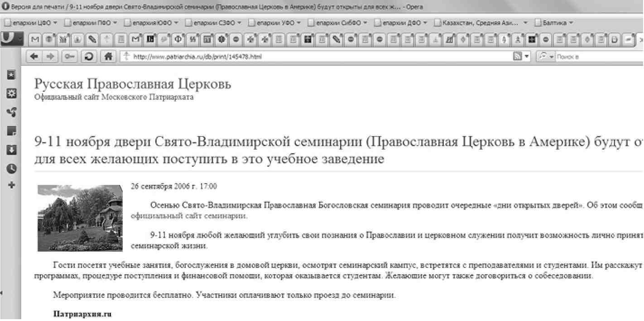Switch to the first tab with M icon
This screenshot has height=321, width=644.
pyautogui.click(x=35, y=39)
